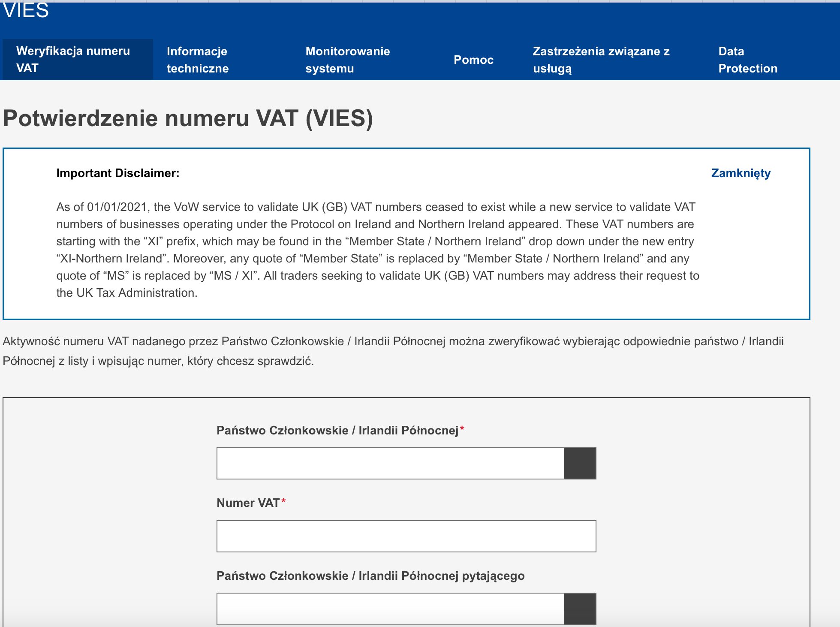Click the UK Tax Administration disclaimer text
This screenshot has width=840, height=627.
[x=127, y=293]
